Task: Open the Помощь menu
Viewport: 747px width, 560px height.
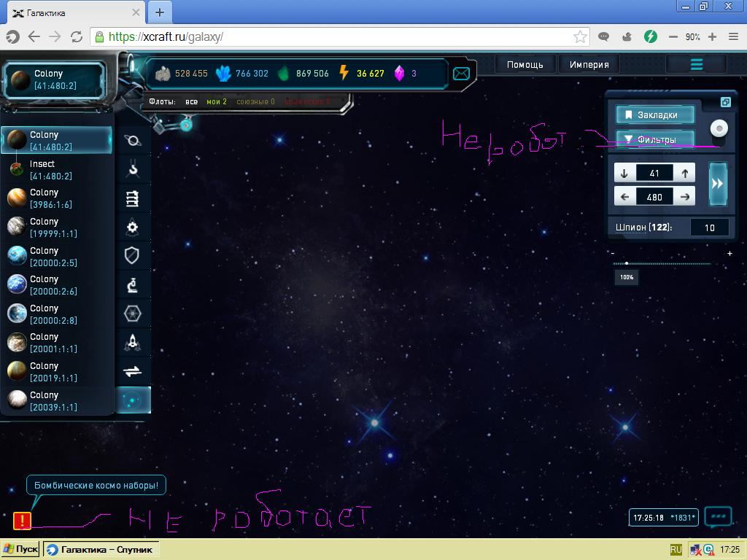Action: coord(525,65)
